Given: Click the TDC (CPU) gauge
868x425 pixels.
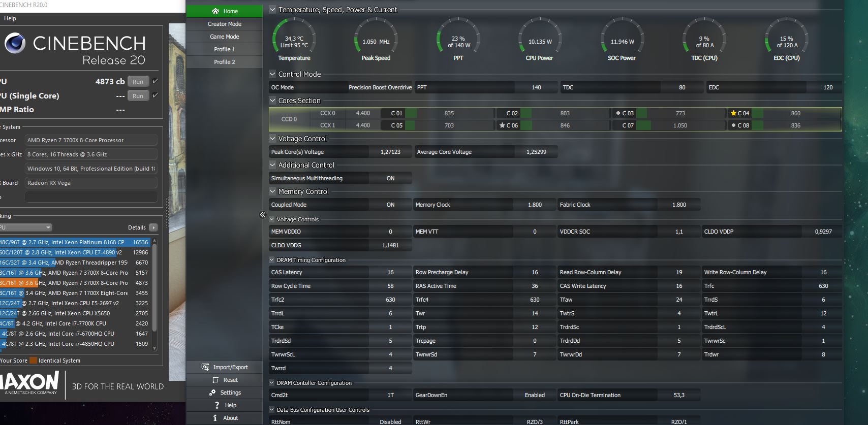Looking at the screenshot, I should 704,40.
